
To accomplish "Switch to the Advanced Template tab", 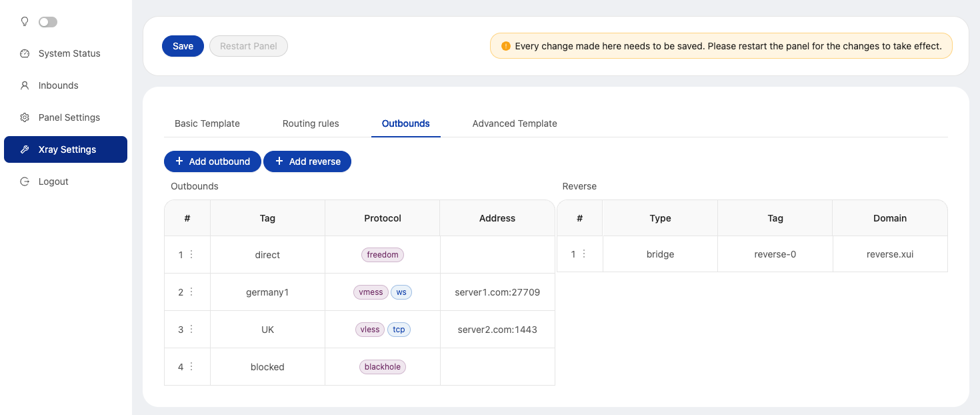I will 514,123.
